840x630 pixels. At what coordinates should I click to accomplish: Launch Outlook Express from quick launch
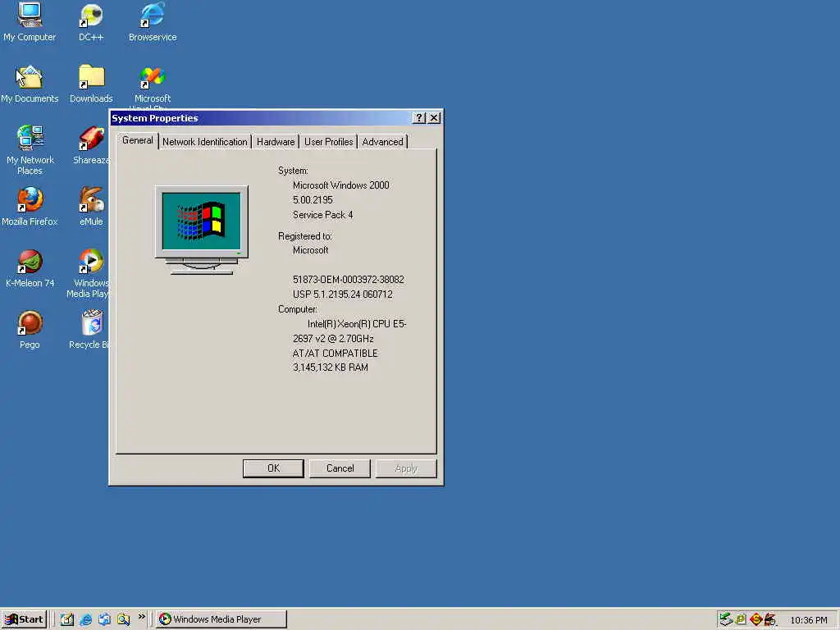click(x=104, y=619)
